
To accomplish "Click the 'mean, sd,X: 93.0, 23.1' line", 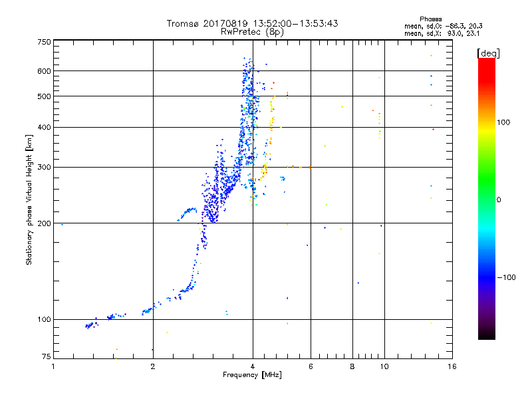I will [x=442, y=34].
